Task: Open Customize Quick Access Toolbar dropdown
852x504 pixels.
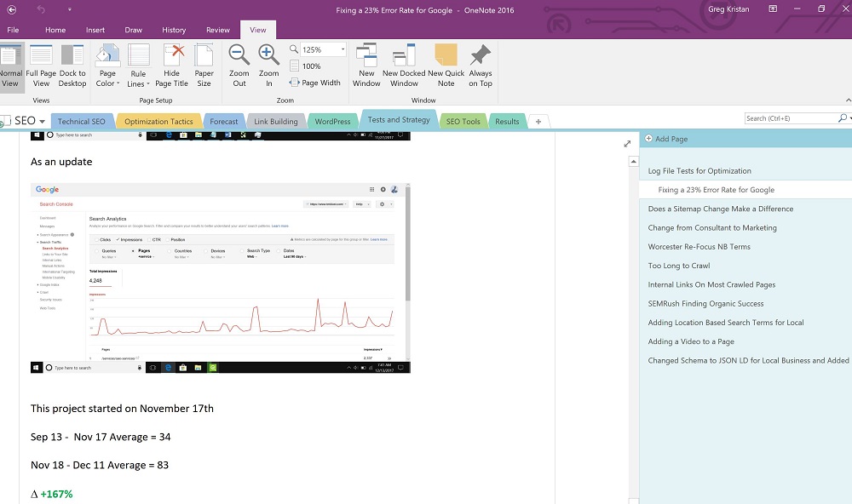Action: click(70, 9)
